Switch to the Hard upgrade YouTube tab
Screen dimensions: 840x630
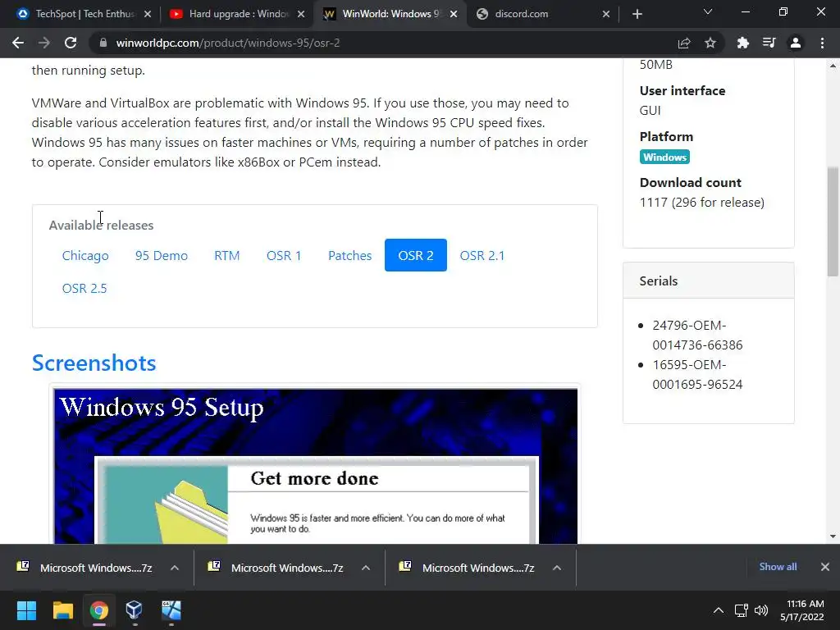click(235, 14)
